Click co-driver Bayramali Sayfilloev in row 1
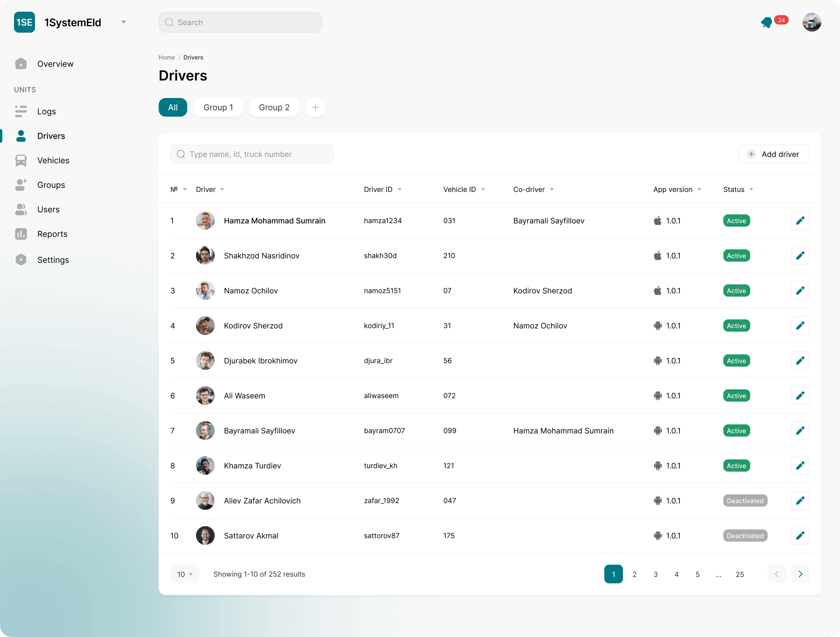 (549, 221)
